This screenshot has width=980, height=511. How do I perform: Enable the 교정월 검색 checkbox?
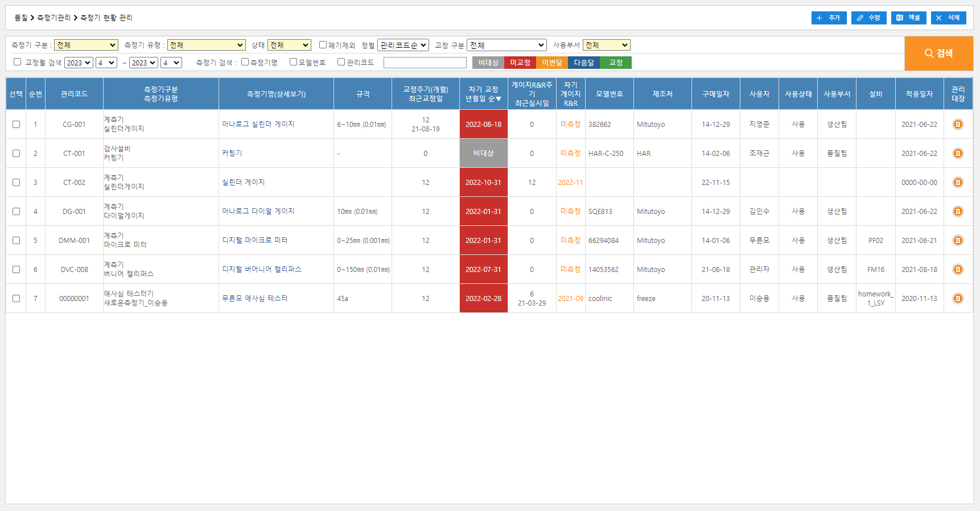[x=18, y=62]
